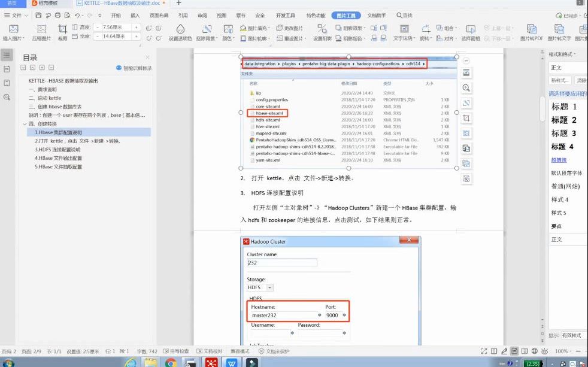Switch to the Review (审阅) ribbon tab
The height and width of the screenshot is (367, 588).
(202, 16)
